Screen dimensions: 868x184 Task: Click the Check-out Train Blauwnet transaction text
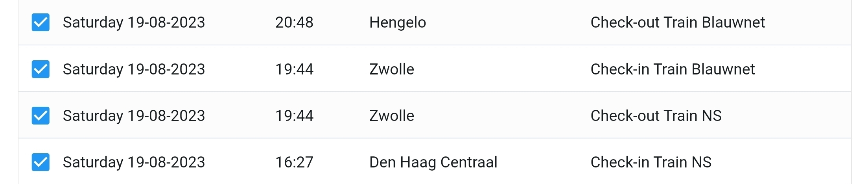point(678,22)
